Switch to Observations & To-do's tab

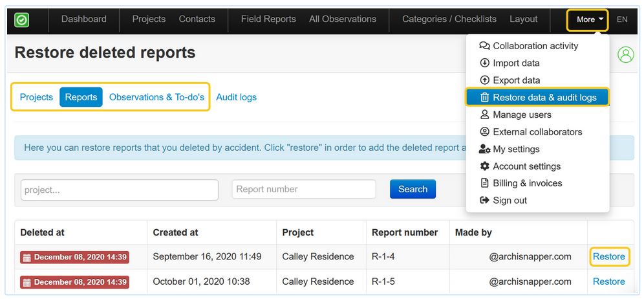[x=156, y=97]
